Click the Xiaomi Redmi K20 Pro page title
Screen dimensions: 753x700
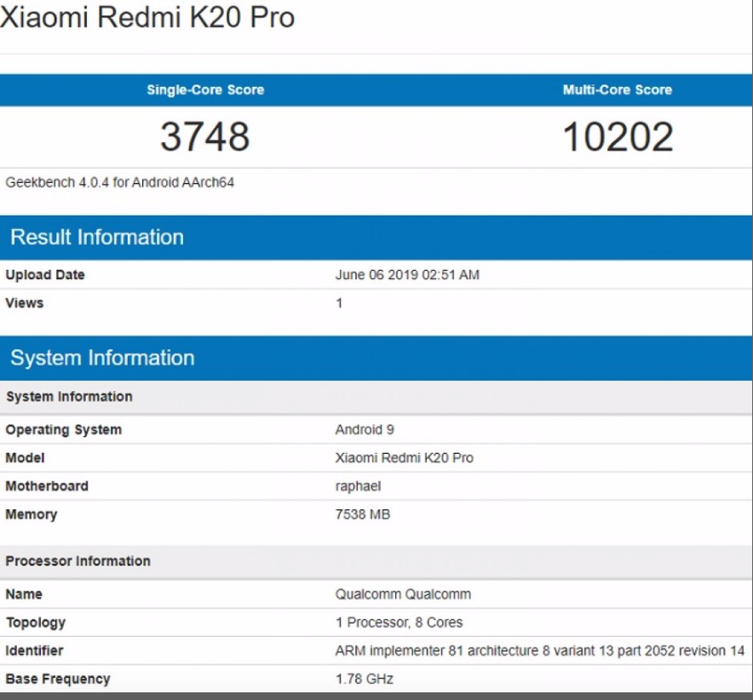point(147,17)
